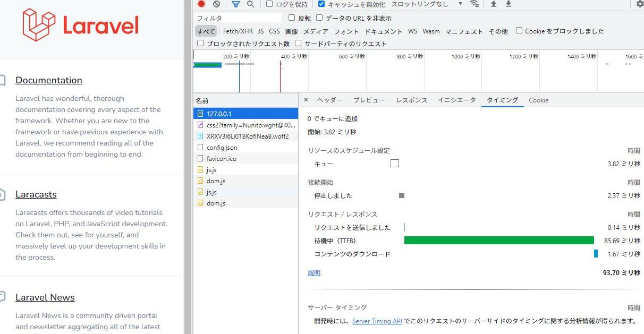Select favicon.ico request row
The height and width of the screenshot is (334, 644).
(x=245, y=158)
